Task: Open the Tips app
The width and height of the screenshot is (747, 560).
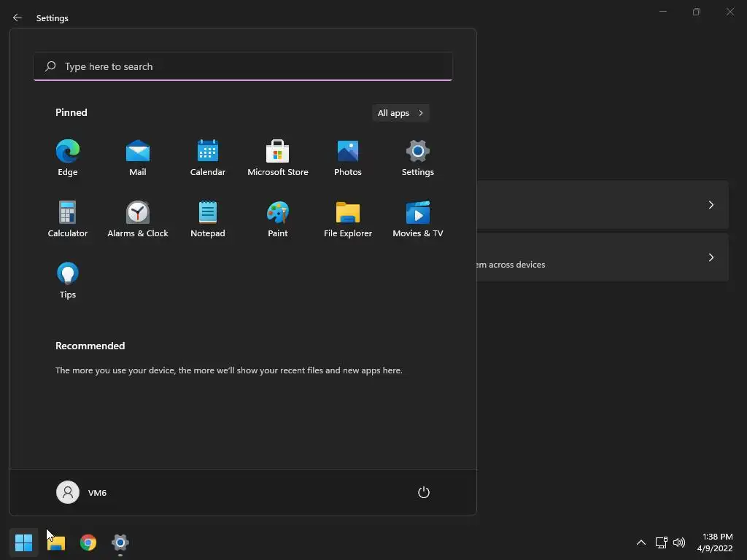Action: tap(68, 281)
